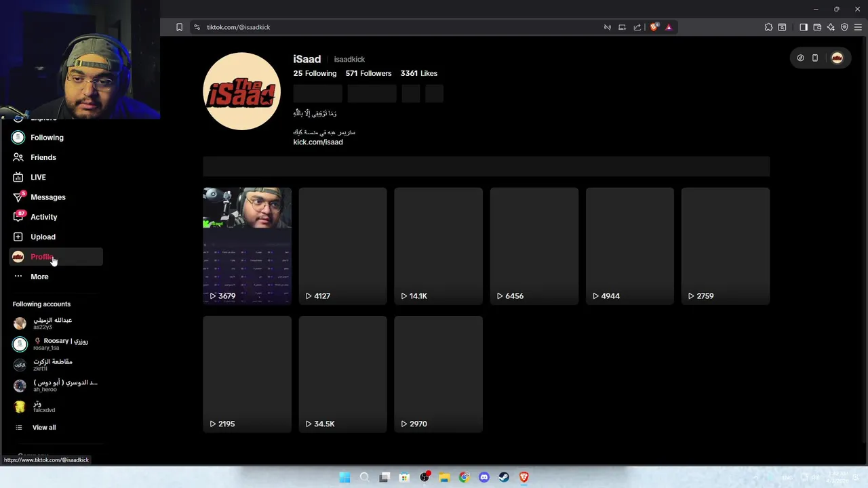Open Windows Start menu
The height and width of the screenshot is (488, 868).
point(344,477)
